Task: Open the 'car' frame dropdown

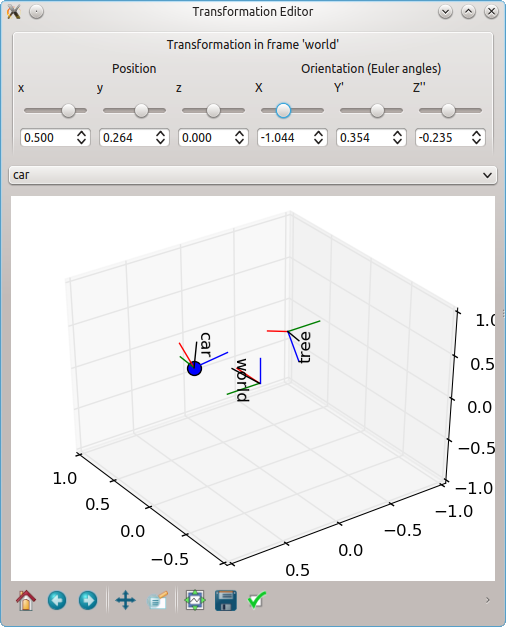Action: 253,175
